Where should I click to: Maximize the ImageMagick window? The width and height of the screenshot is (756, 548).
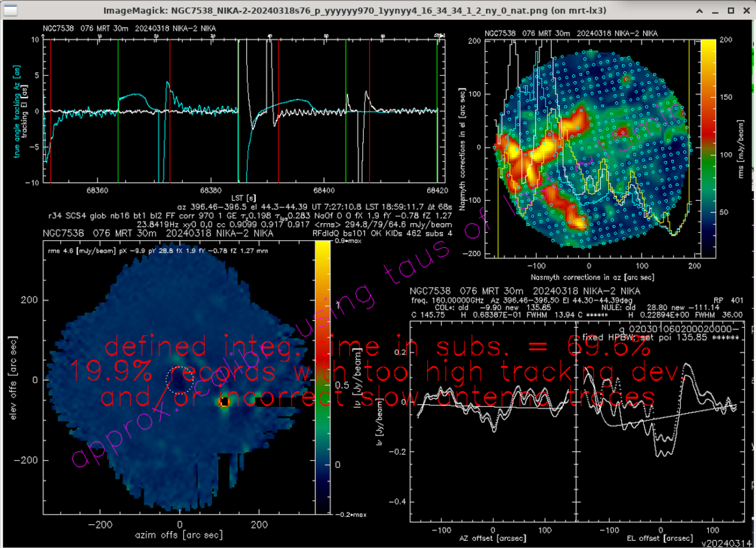(x=731, y=10)
